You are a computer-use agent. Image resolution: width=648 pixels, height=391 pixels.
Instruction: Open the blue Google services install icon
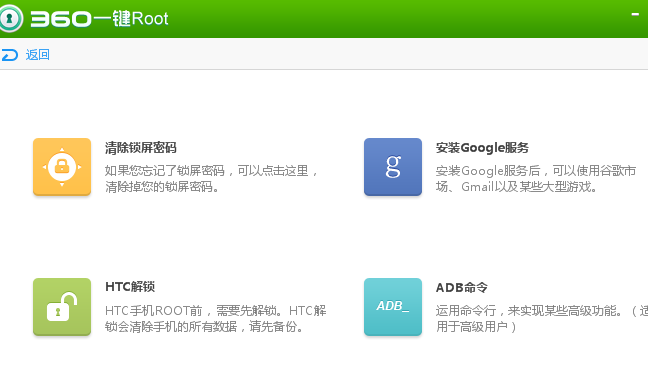pyautogui.click(x=393, y=167)
